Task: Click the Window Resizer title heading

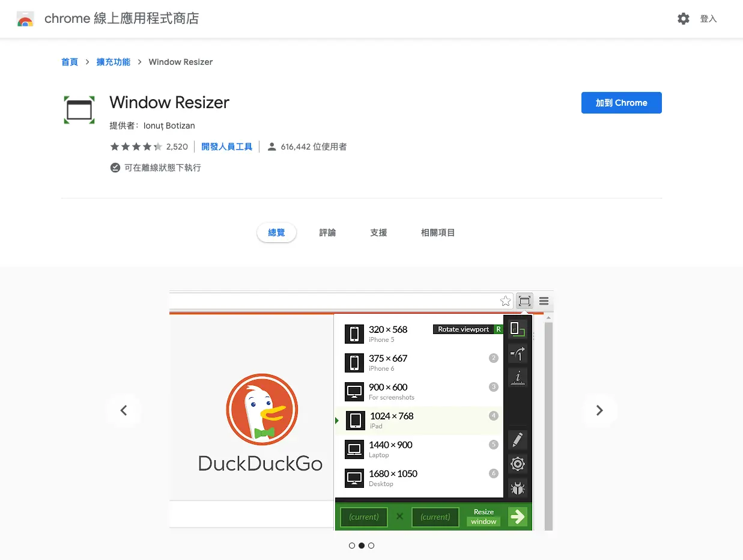Action: click(x=169, y=102)
